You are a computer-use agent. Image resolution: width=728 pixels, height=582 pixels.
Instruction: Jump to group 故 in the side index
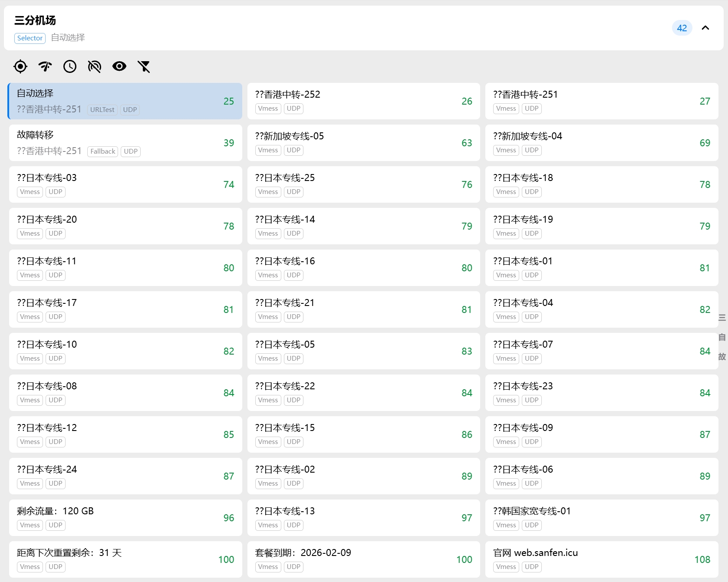coord(722,356)
